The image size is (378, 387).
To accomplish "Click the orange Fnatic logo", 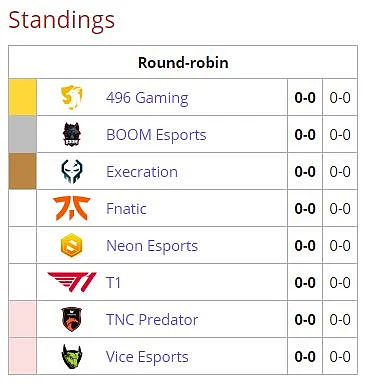I will [x=71, y=208].
